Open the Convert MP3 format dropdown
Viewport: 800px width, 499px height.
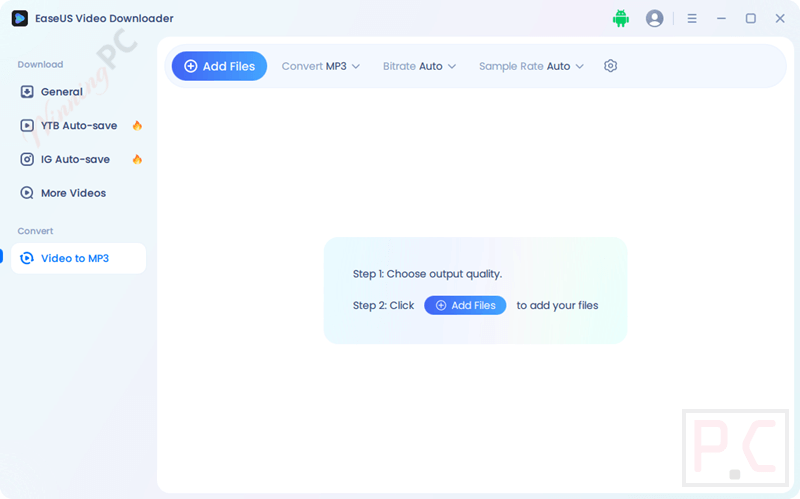pyautogui.click(x=321, y=66)
